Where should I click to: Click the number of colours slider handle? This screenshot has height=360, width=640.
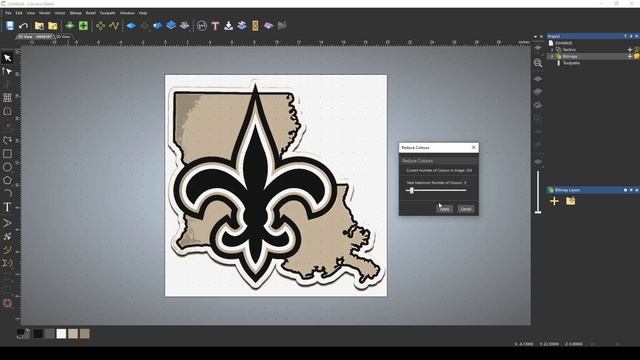click(x=412, y=190)
